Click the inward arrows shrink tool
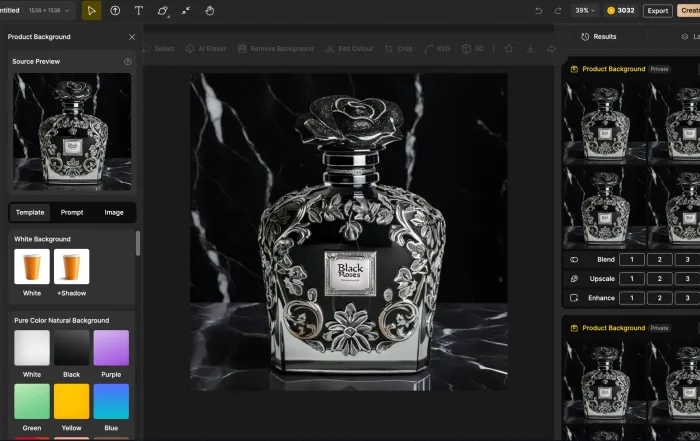 pyautogui.click(x=186, y=11)
